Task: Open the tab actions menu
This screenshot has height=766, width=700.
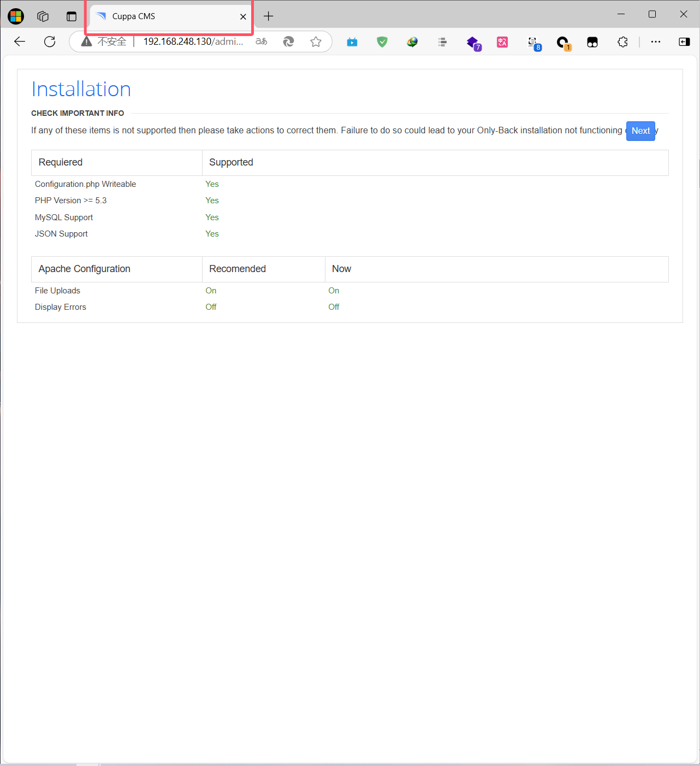Action: click(72, 16)
